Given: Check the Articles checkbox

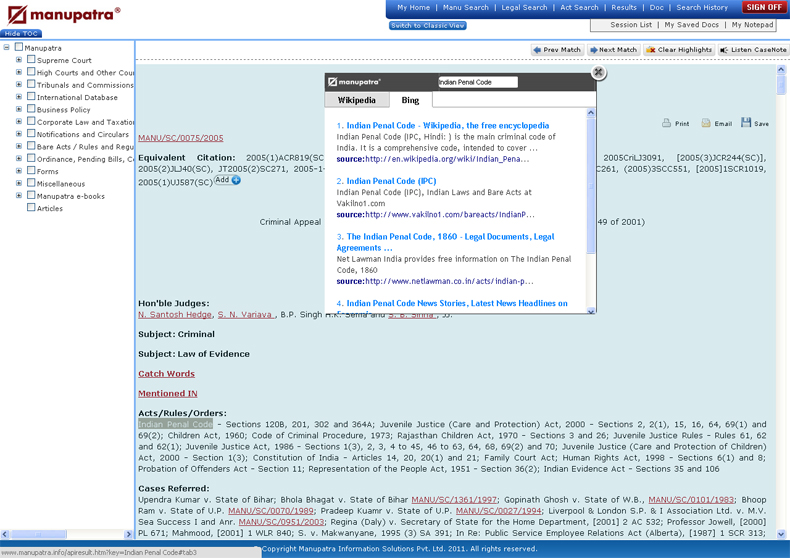Looking at the screenshot, I should 31,207.
